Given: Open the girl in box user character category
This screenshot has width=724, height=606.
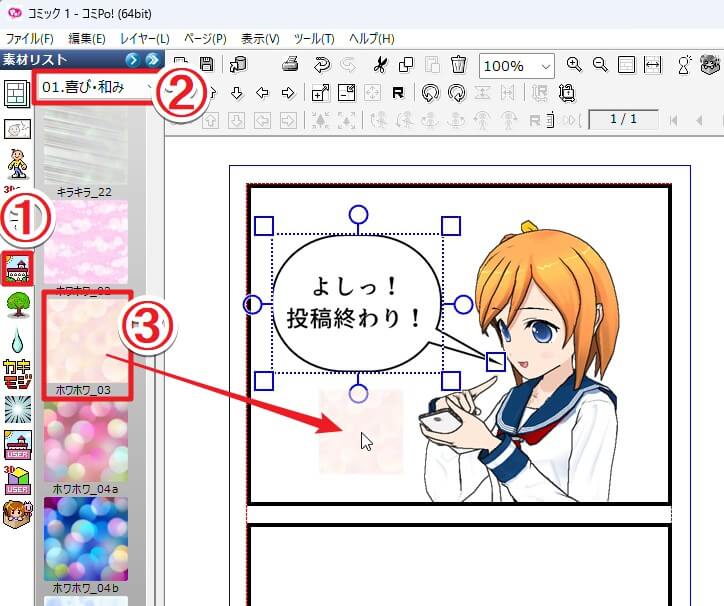Looking at the screenshot, I should [18, 514].
